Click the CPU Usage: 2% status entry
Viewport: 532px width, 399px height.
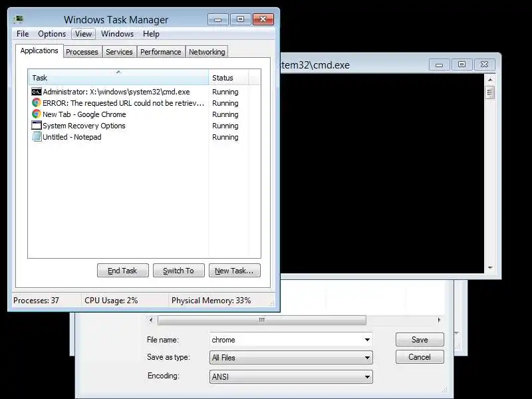111,301
